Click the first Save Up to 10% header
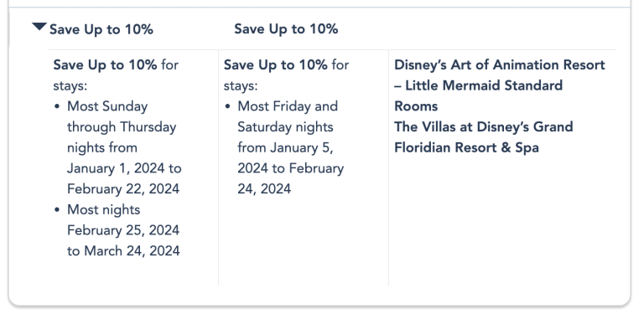This screenshot has height=319, width=644. pos(101,29)
